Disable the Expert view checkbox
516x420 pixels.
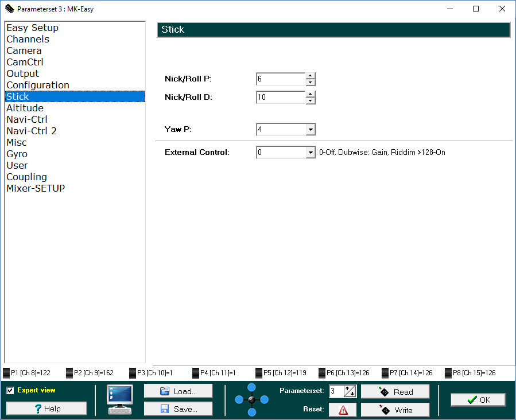coord(10,391)
